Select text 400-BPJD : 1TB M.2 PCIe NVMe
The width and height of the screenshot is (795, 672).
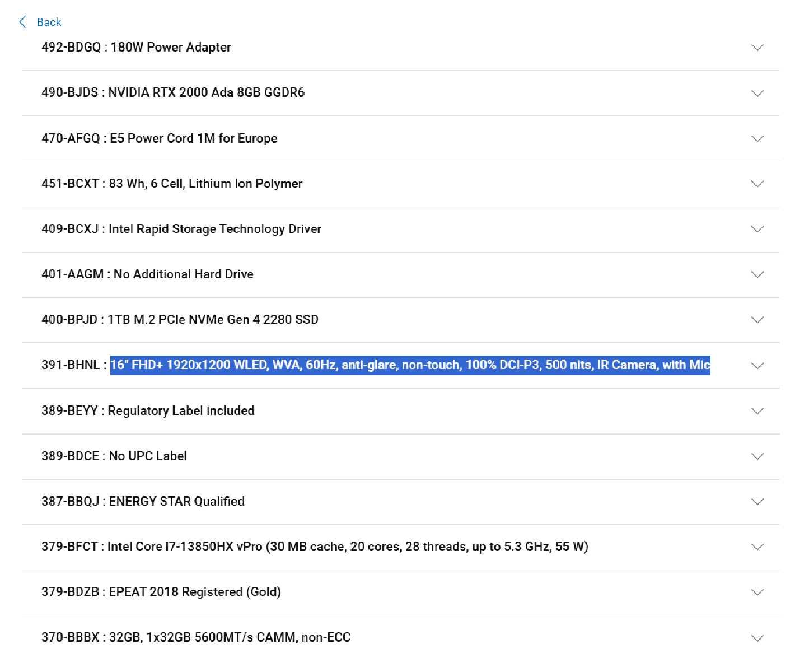tap(180, 320)
